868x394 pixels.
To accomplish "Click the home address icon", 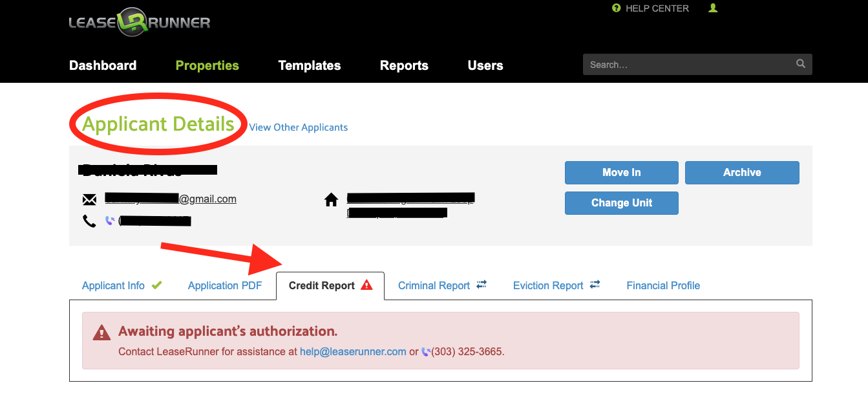I will click(x=331, y=200).
